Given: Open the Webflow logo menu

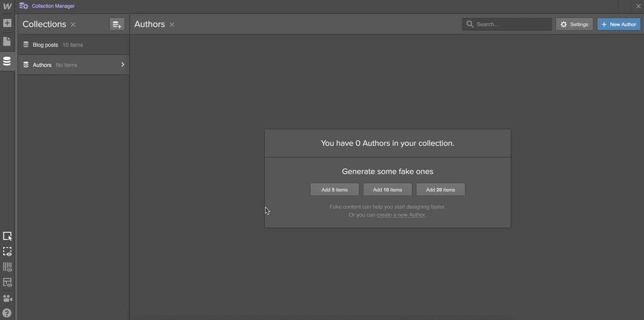Looking at the screenshot, I should coord(8,6).
